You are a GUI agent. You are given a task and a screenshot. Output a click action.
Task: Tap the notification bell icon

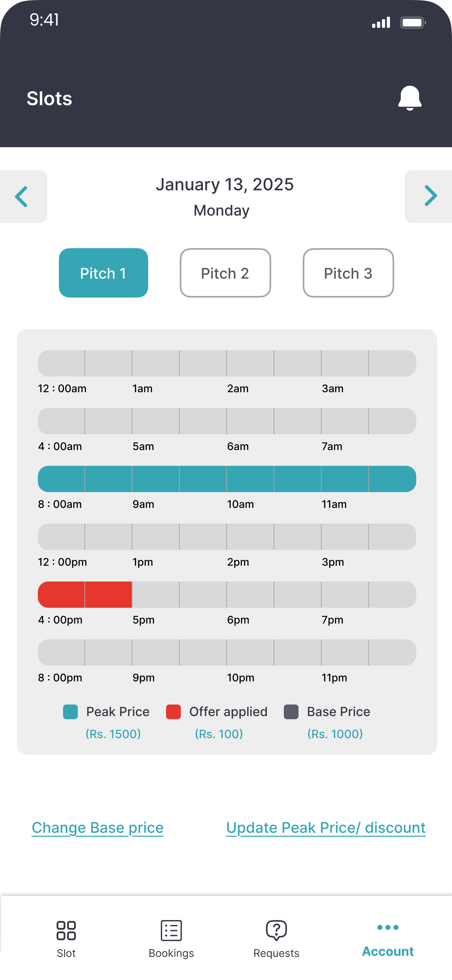click(x=409, y=98)
